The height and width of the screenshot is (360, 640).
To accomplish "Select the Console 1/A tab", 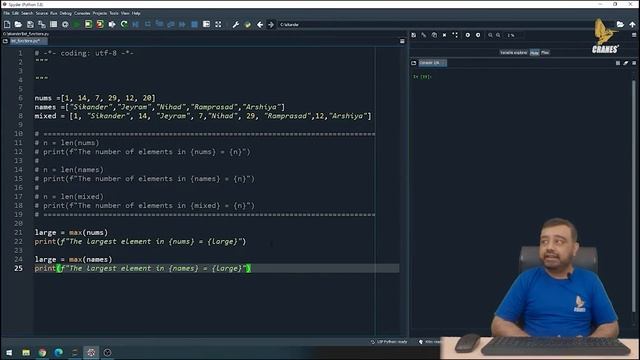I will point(432,63).
